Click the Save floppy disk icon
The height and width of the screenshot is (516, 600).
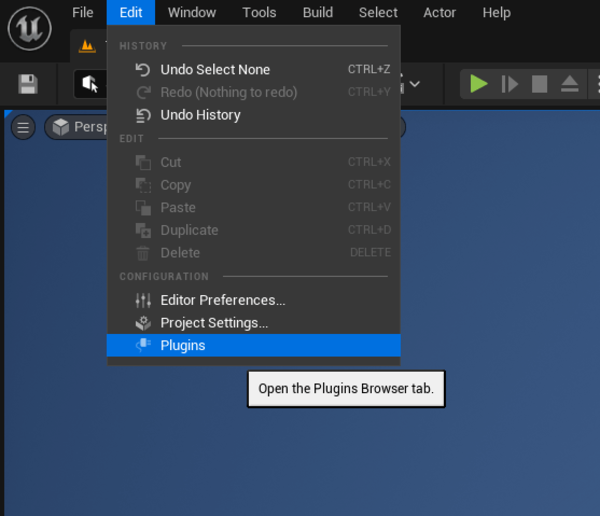point(28,84)
